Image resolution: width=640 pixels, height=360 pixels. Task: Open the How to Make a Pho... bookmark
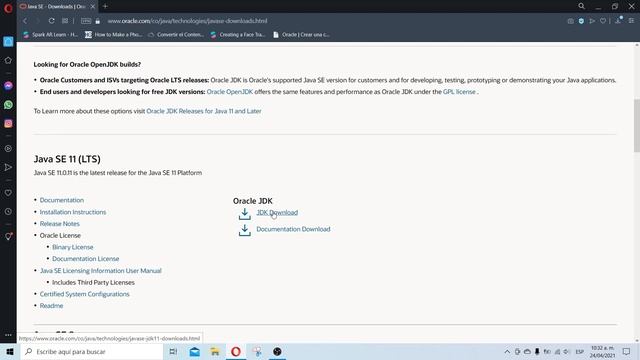coord(113,35)
